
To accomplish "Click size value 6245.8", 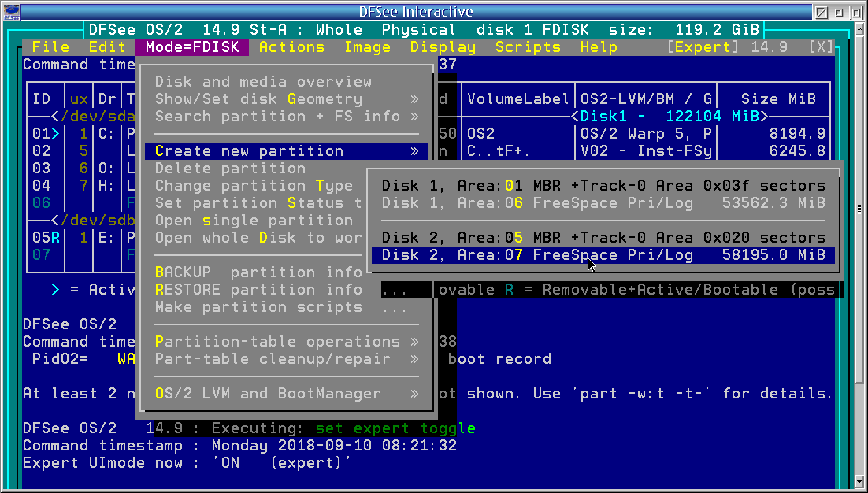I will tap(797, 151).
